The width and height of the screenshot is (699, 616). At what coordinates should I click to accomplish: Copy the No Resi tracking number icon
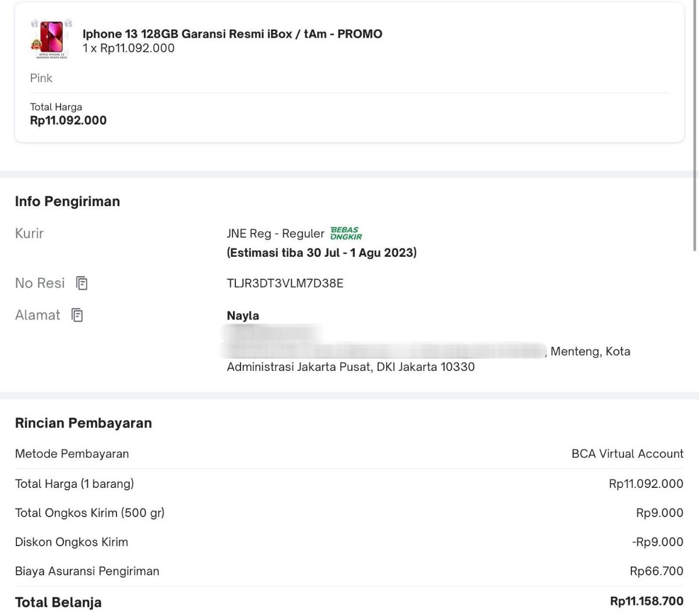82,284
